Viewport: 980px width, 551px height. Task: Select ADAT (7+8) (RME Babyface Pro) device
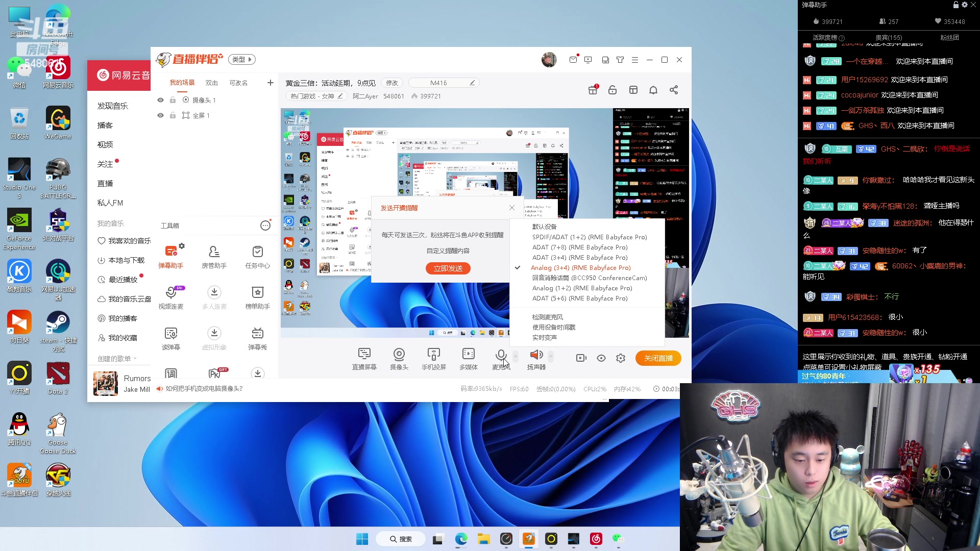(x=580, y=247)
